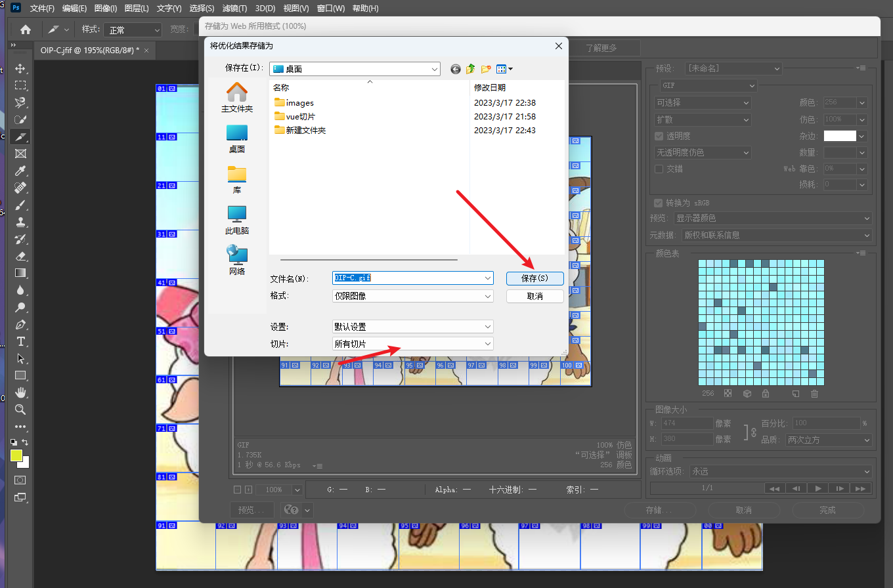Swap foreground and background colors
Viewport: 893px width, 588px height.
[26, 442]
